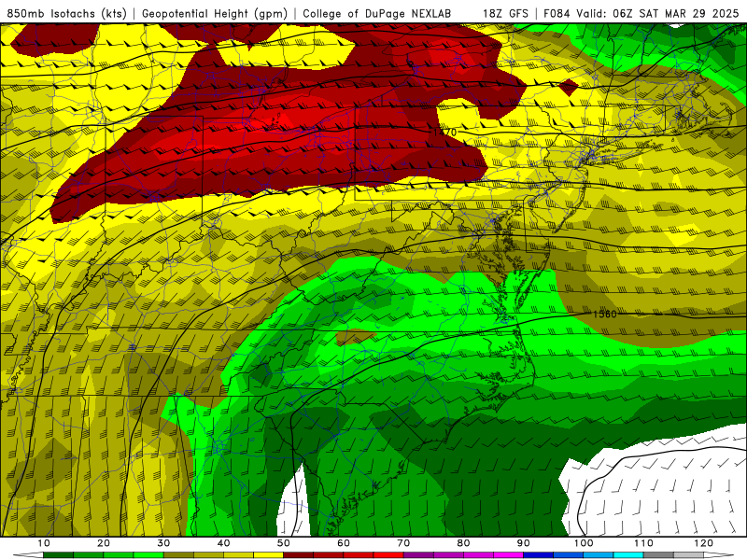Click the legend value '120'
Viewport: 747px width, 560px height.
[x=704, y=543]
